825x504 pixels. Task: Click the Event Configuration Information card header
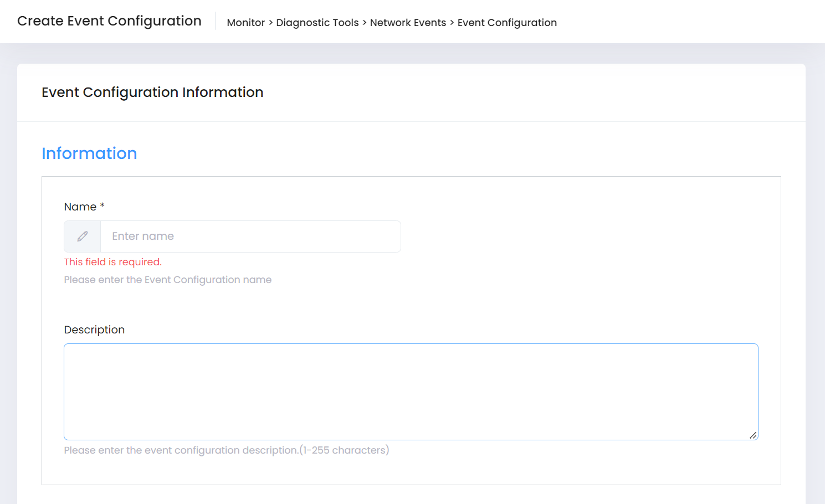[x=152, y=92]
